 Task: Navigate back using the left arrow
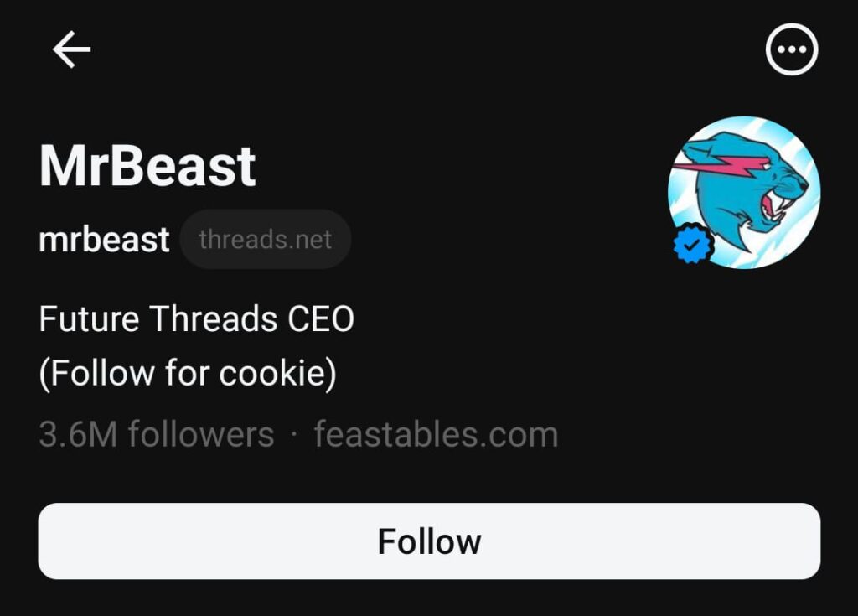71,48
